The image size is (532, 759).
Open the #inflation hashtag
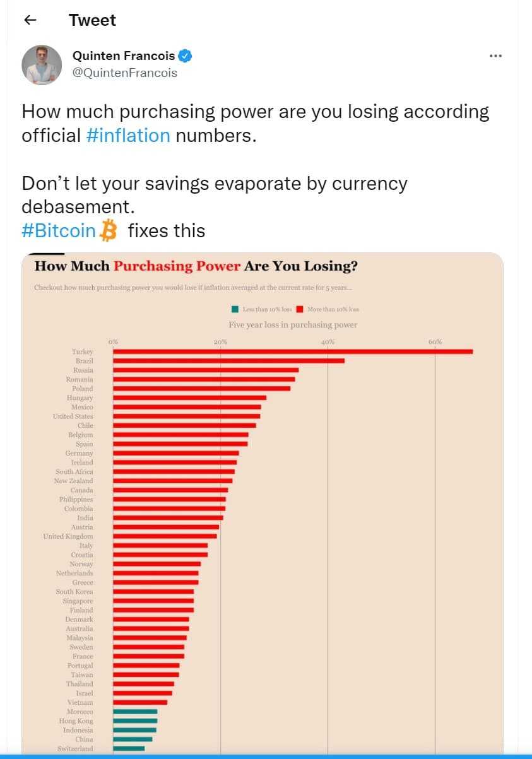click(x=128, y=135)
